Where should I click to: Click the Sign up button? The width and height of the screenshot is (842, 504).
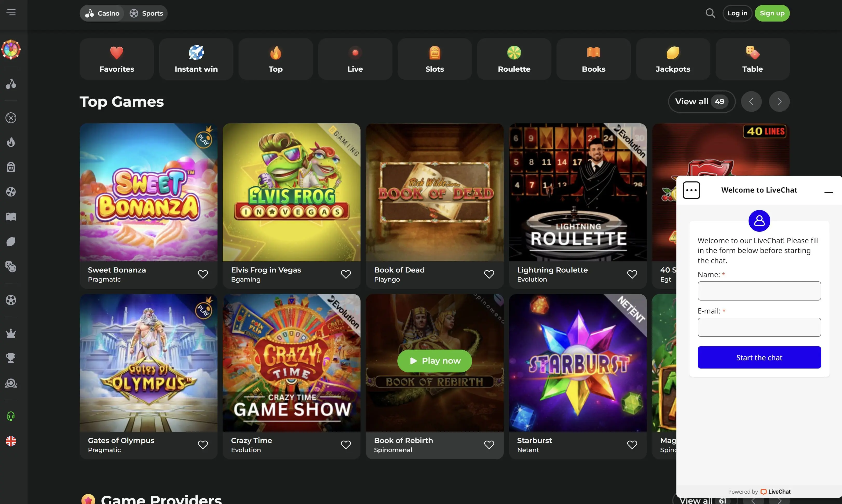[x=772, y=13]
